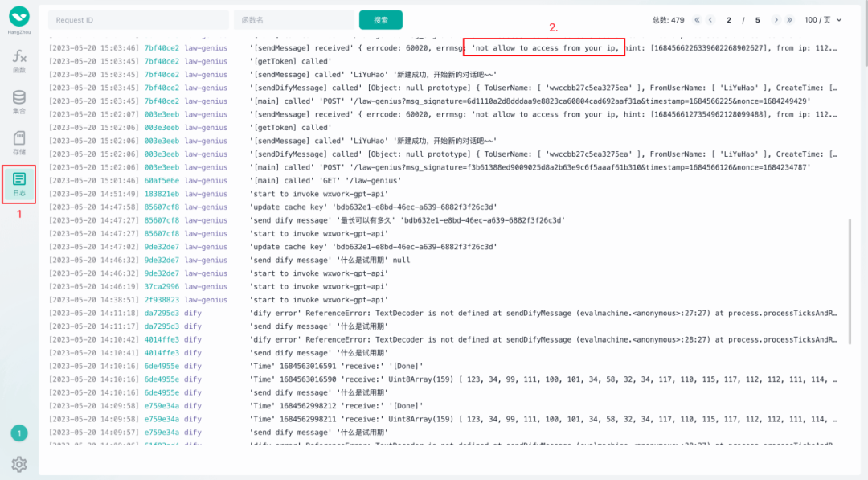Go to the next log page

776,20
